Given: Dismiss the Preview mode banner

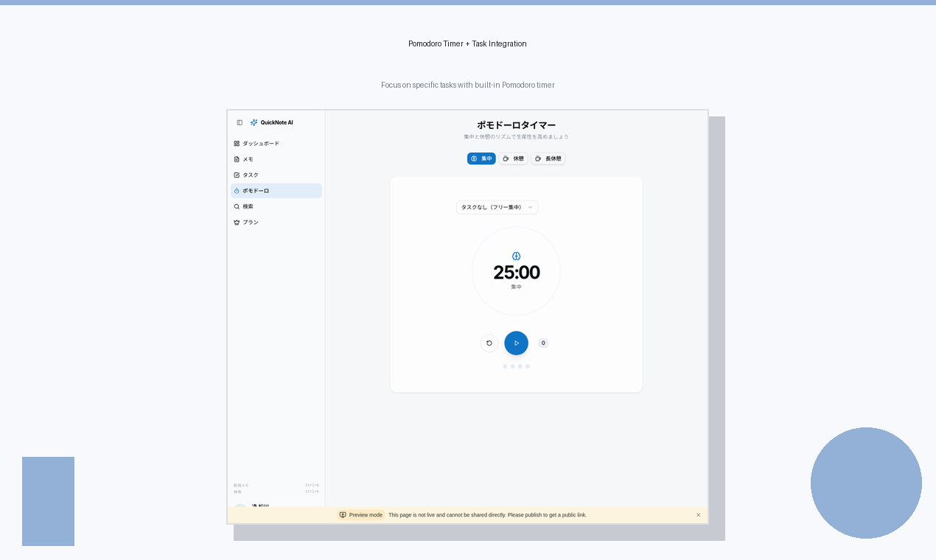Looking at the screenshot, I should click(698, 515).
